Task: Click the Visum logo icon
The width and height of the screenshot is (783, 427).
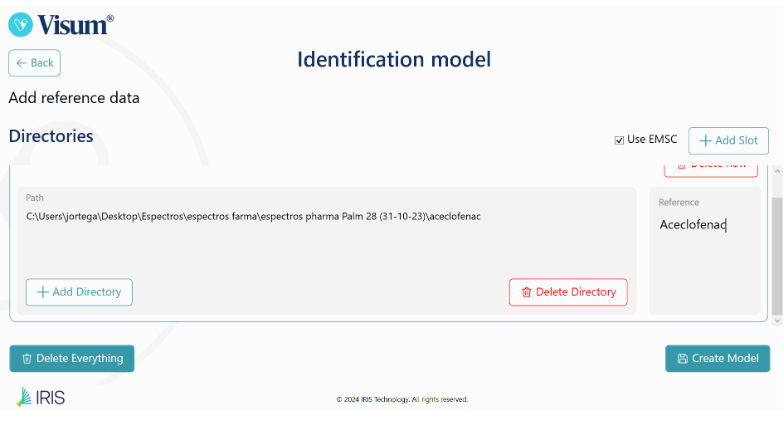Action: click(20, 24)
